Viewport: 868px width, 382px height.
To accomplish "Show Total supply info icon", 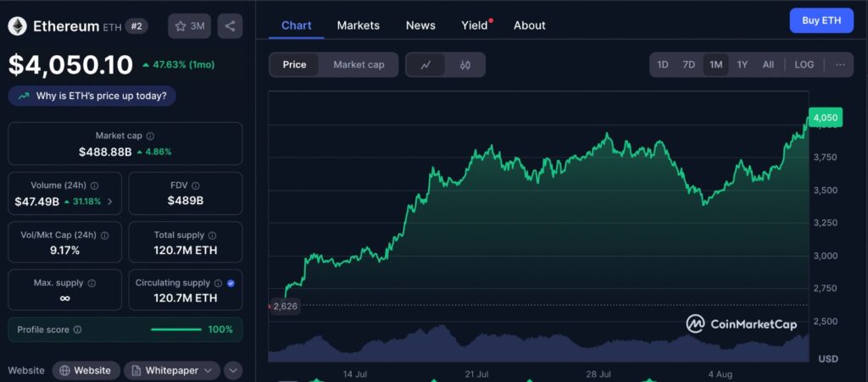I will tap(213, 235).
